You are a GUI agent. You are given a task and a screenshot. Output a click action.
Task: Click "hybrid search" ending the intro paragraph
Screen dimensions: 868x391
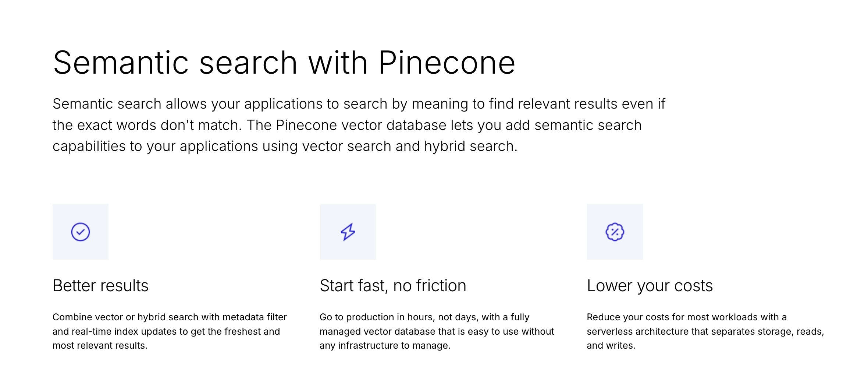coord(470,147)
